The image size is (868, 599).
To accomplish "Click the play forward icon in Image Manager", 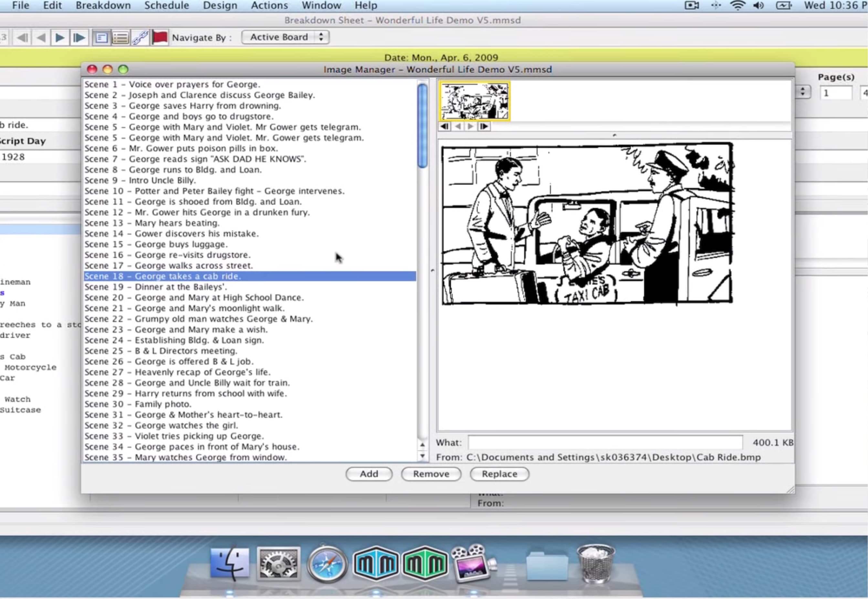I will 472,127.
